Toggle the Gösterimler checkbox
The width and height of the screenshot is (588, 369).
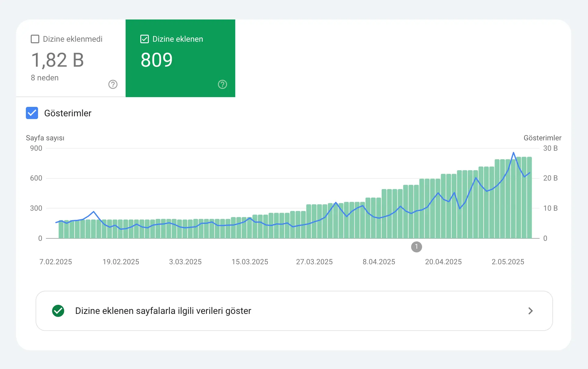click(32, 113)
